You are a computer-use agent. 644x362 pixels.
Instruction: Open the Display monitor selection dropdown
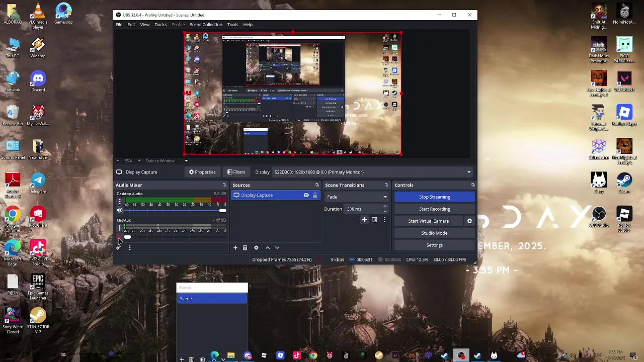point(373,172)
